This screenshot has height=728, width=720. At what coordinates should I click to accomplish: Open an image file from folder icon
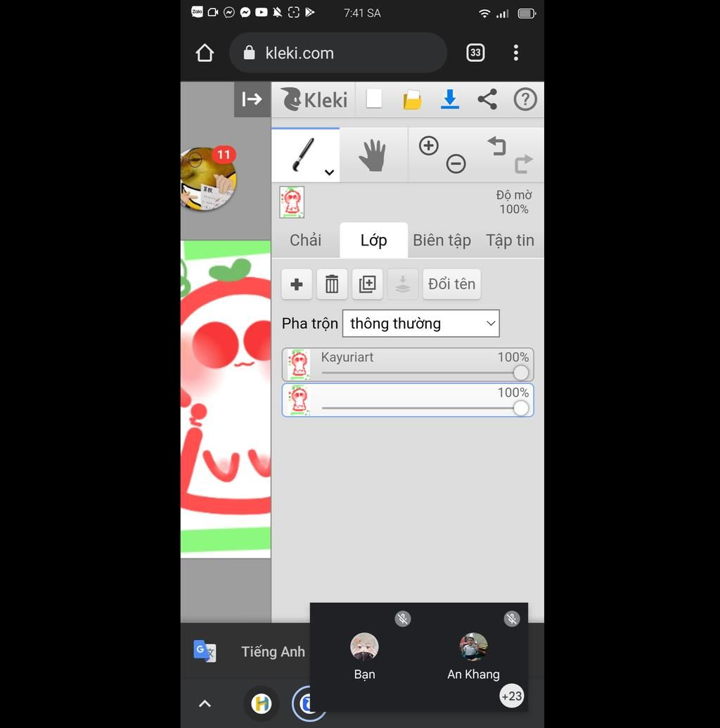click(412, 99)
